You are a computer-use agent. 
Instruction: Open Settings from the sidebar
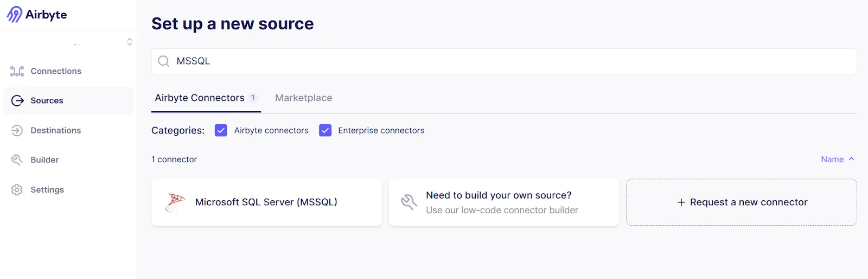pos(68,189)
